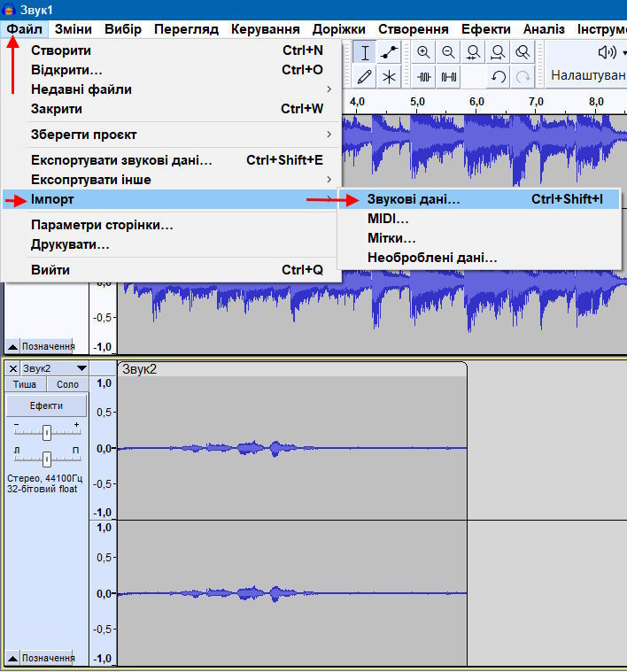Screen dimensions: 627x672
Task: Choose Відкрити… in the File menu
Action: 172,70
